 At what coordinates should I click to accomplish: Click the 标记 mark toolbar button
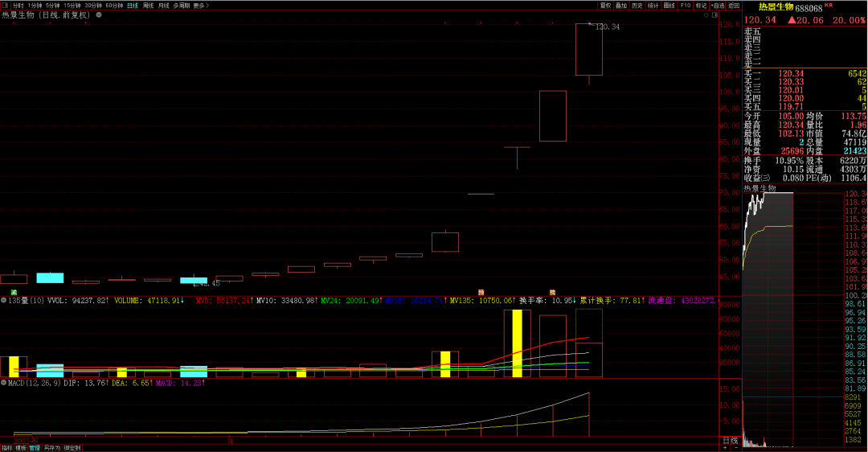[702, 5]
